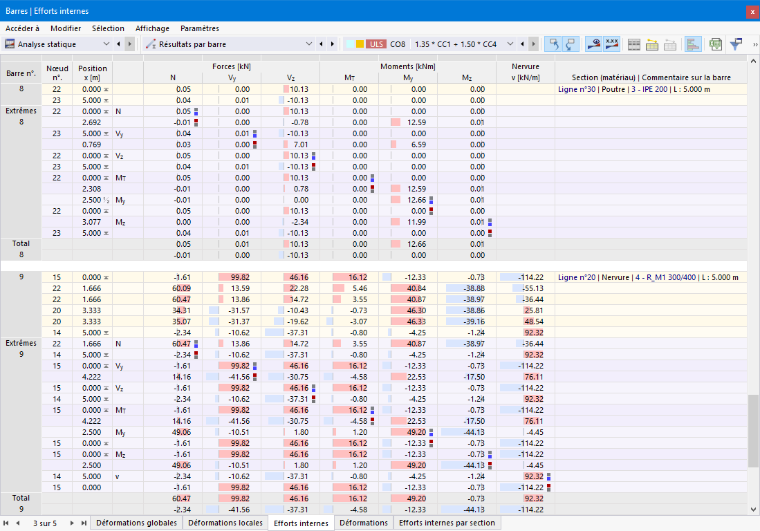Go to next analysis type arrow

(129, 44)
